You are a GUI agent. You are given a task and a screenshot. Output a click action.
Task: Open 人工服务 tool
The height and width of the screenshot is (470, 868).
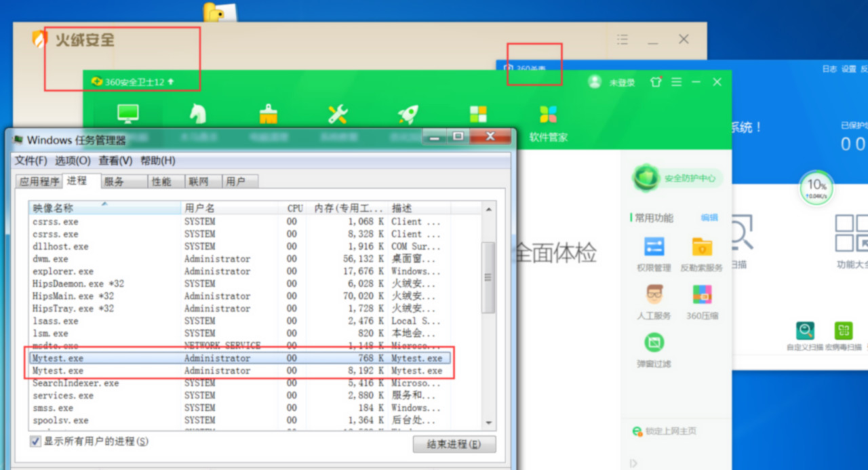click(654, 302)
